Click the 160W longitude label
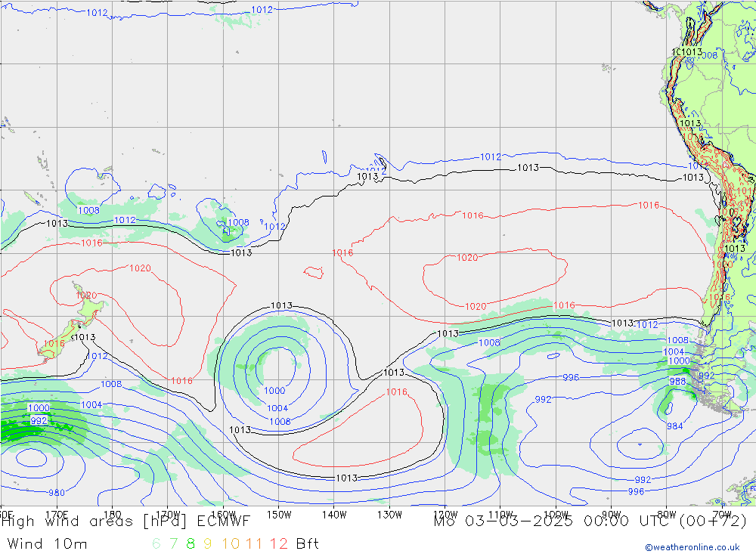The height and width of the screenshot is (554, 756). point(223,515)
